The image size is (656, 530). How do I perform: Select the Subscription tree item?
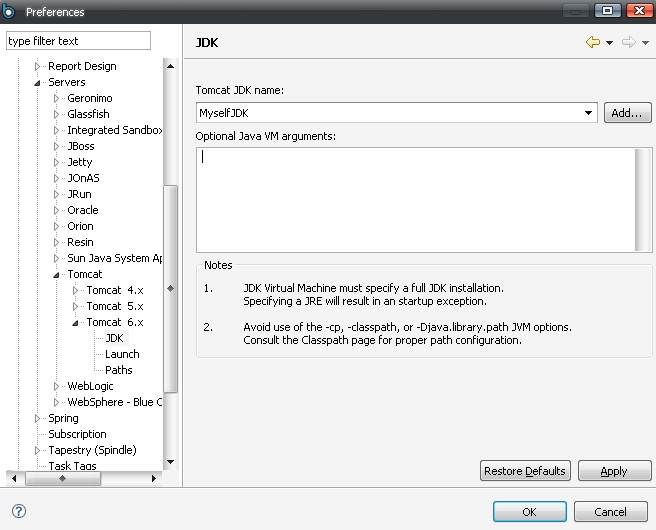point(77,434)
